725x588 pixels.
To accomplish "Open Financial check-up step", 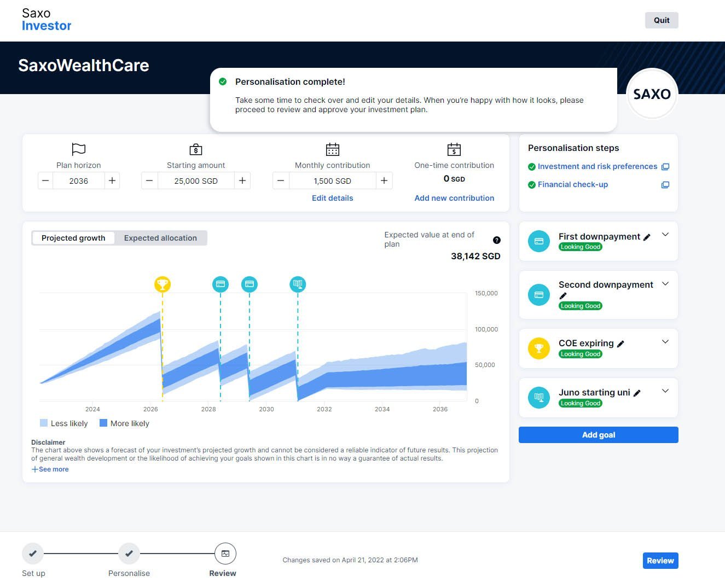I will point(573,184).
